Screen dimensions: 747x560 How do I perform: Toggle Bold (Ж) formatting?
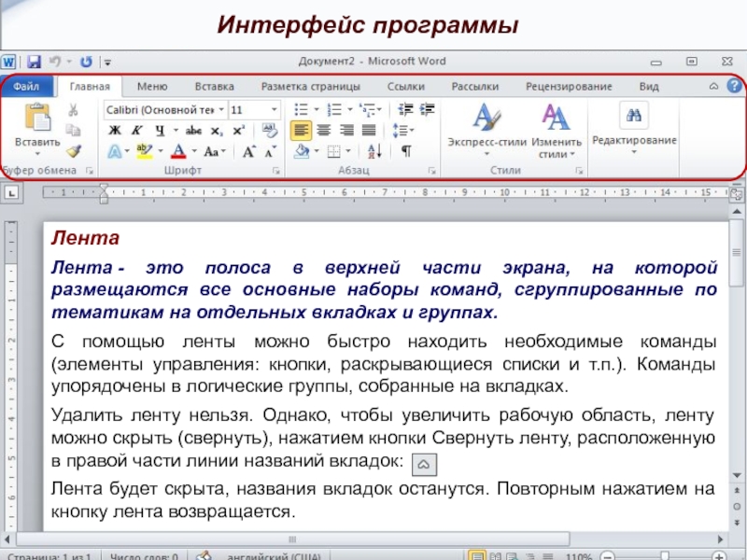[115, 130]
